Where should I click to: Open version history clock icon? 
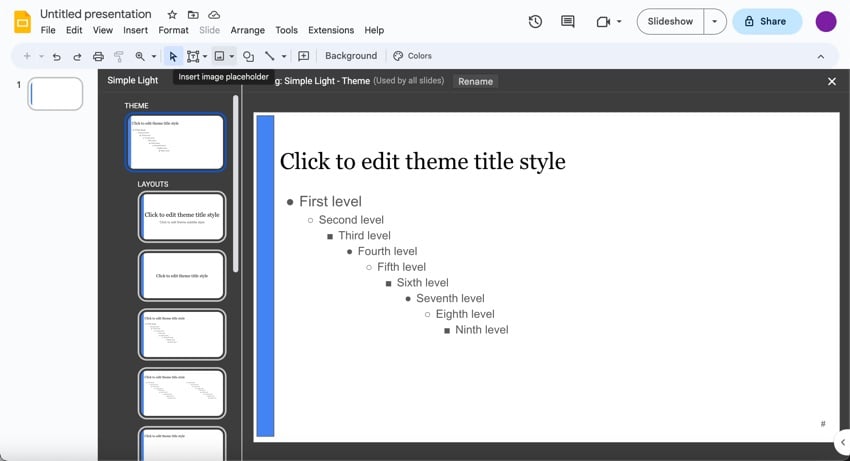coord(535,21)
